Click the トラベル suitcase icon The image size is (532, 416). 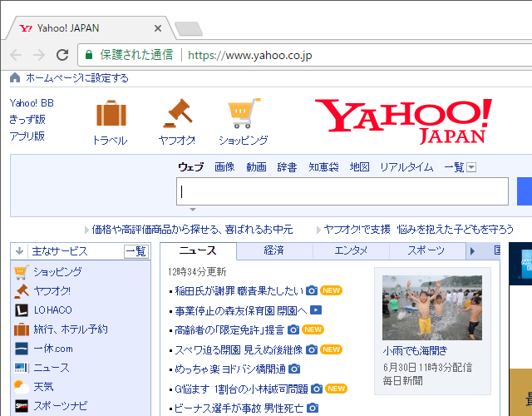coord(111,113)
